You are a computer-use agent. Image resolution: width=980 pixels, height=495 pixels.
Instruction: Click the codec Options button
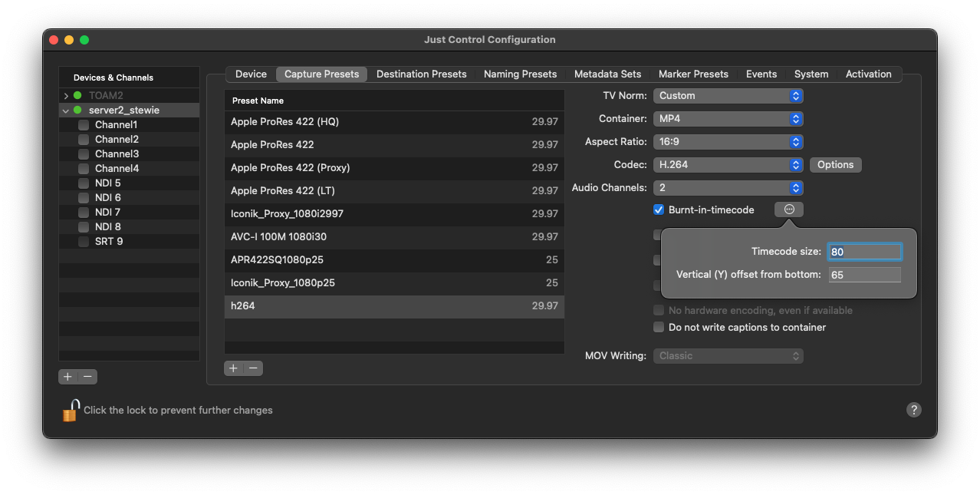835,165
